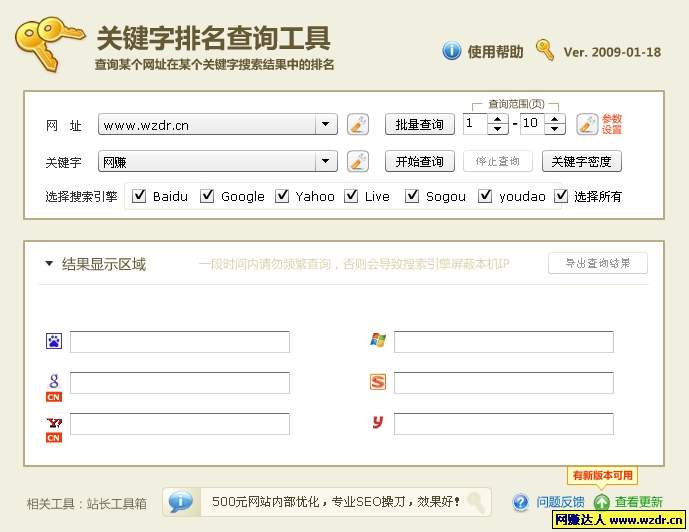Click the 停止查询 stop query button
Image resolution: width=689 pixels, height=532 pixels.
(498, 161)
